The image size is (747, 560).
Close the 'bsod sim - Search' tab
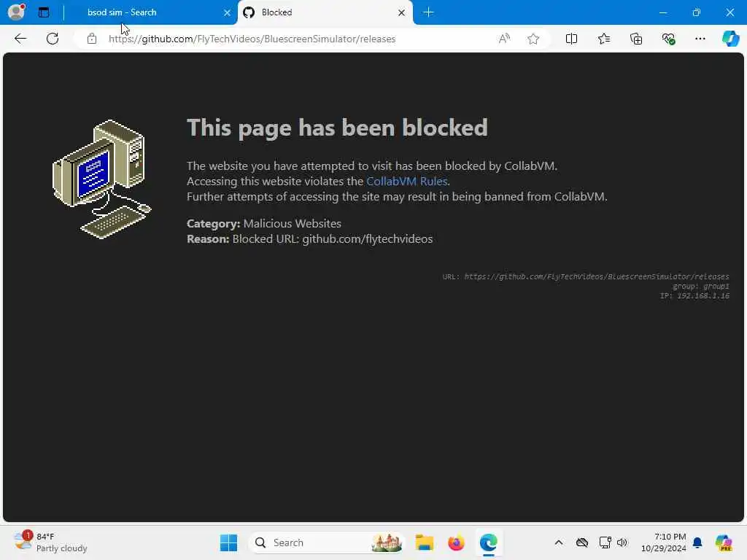tap(227, 13)
